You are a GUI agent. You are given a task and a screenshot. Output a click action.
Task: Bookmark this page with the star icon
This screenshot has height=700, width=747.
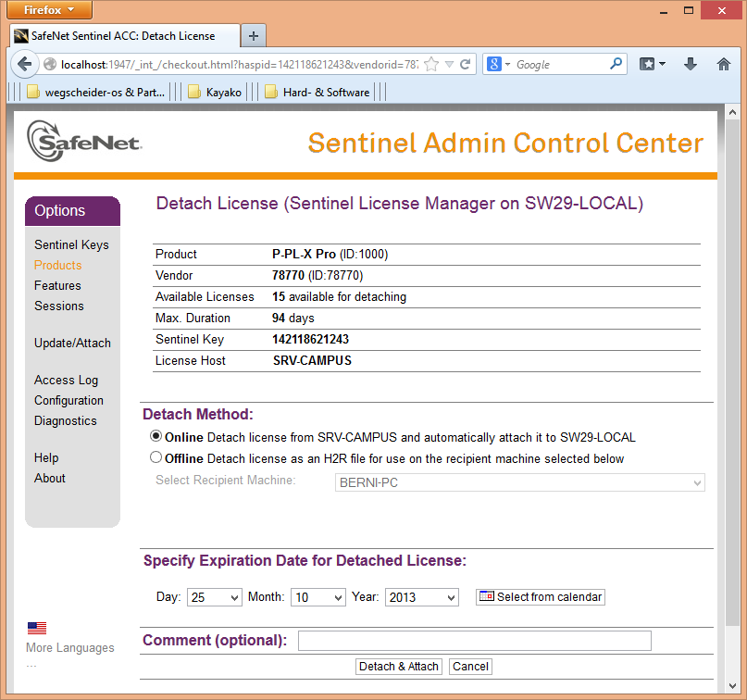[x=431, y=64]
